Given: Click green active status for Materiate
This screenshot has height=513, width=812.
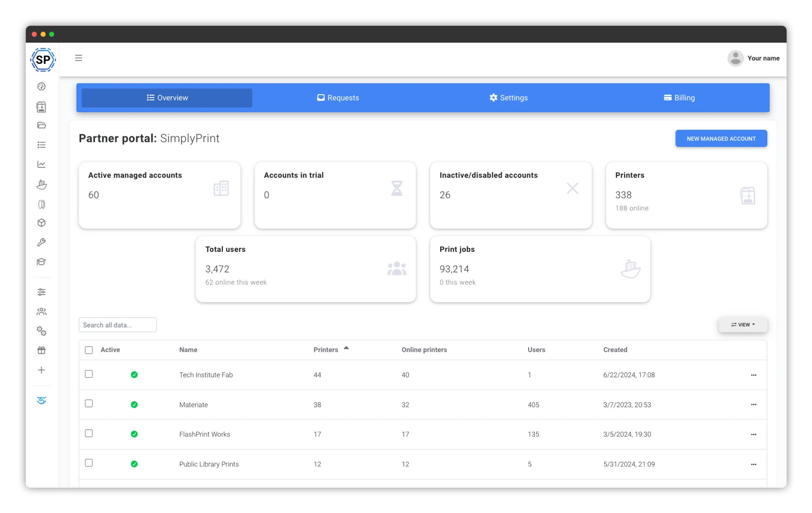Looking at the screenshot, I should coord(134,405).
